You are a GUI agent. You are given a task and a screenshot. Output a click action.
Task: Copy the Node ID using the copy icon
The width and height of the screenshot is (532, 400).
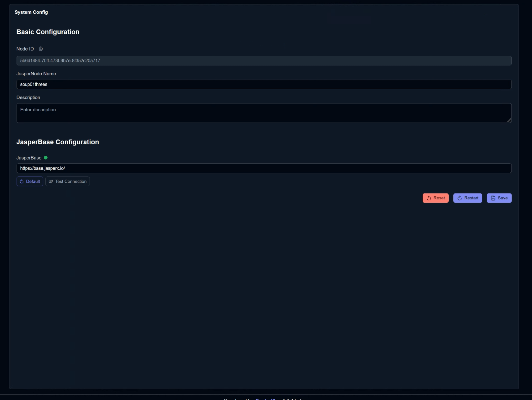(41, 49)
